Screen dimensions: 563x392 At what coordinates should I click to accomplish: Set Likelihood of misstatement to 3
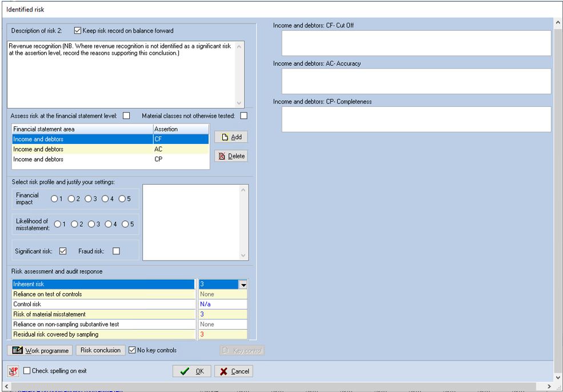[x=91, y=224]
